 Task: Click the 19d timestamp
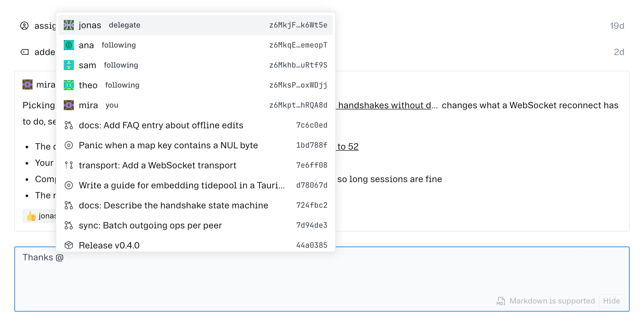click(x=617, y=26)
